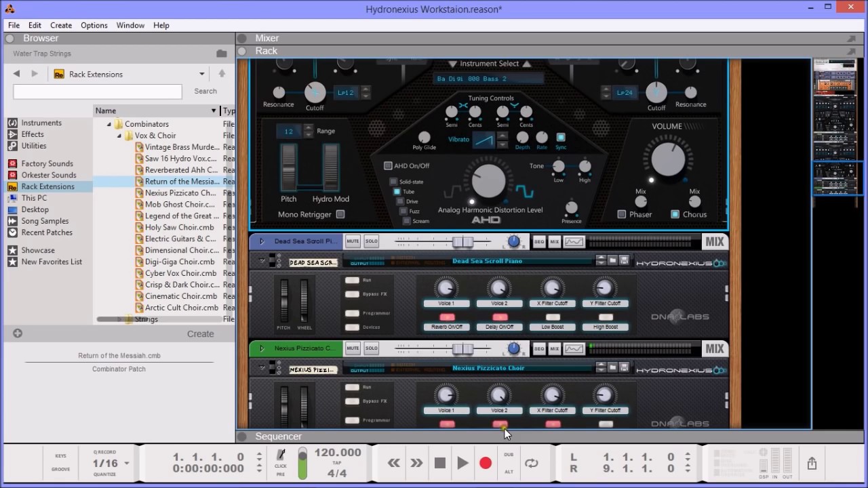Open the big MIX button on Dead Sea Scroll Piano
The height and width of the screenshot is (488, 868).
point(715,241)
